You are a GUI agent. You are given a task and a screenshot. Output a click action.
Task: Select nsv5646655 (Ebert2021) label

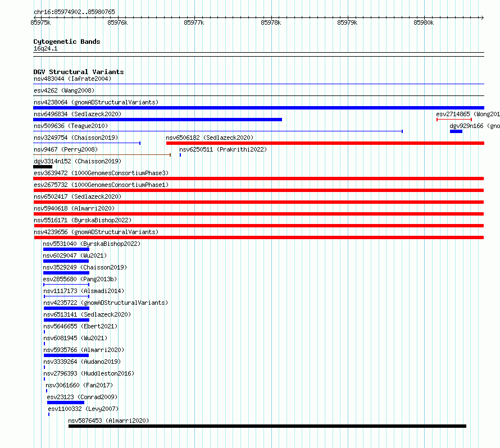[80, 326]
